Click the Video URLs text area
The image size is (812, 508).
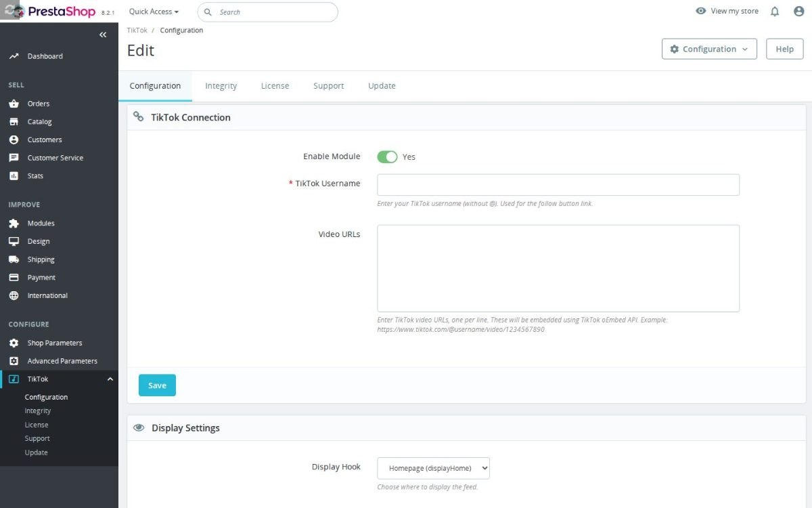click(558, 268)
